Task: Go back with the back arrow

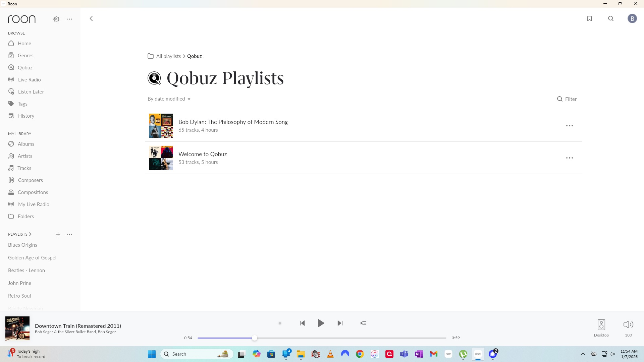Action: pyautogui.click(x=91, y=18)
